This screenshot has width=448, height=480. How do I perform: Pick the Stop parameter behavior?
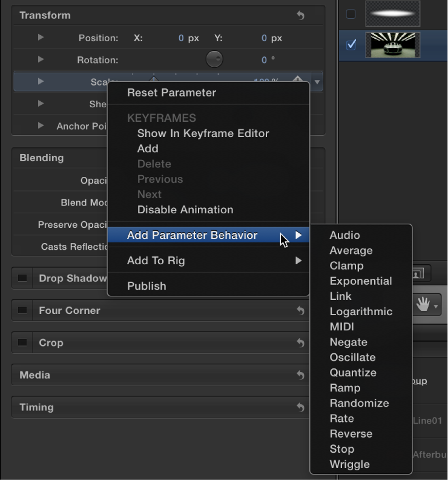pos(361,449)
